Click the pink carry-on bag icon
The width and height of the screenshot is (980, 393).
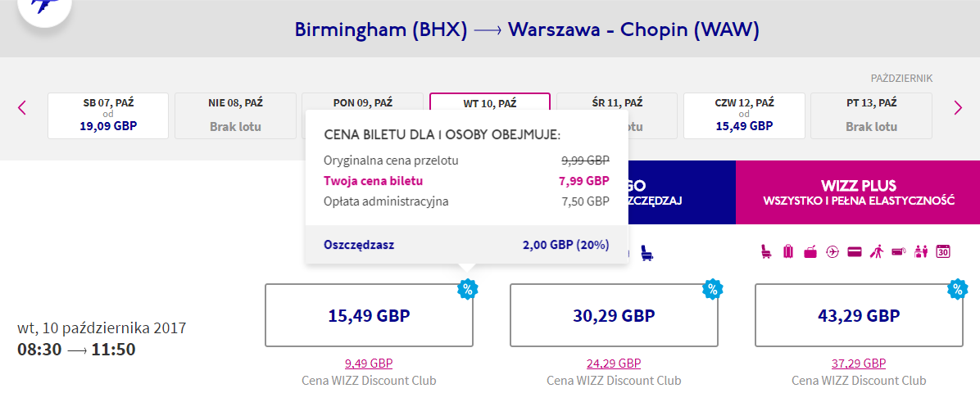810,252
